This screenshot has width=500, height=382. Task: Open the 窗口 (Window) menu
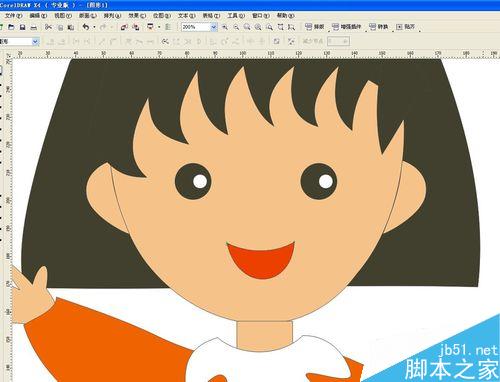(x=261, y=16)
